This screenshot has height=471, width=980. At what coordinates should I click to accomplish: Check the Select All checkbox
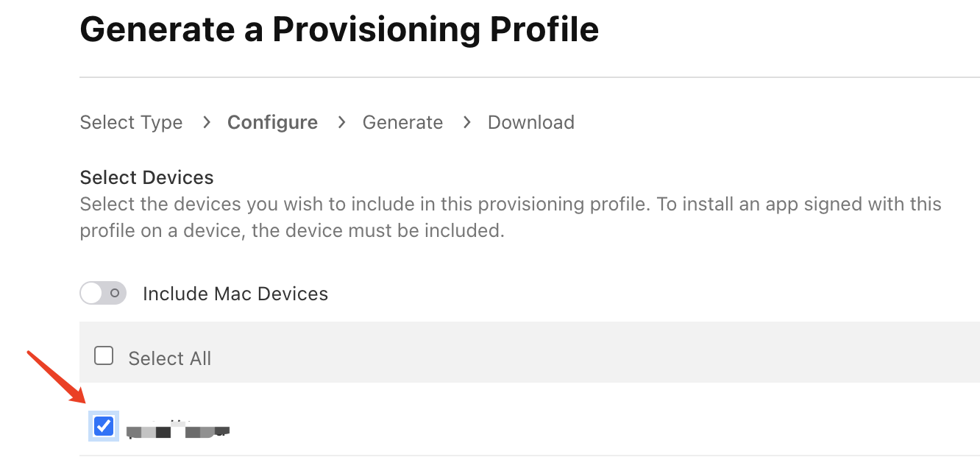104,357
